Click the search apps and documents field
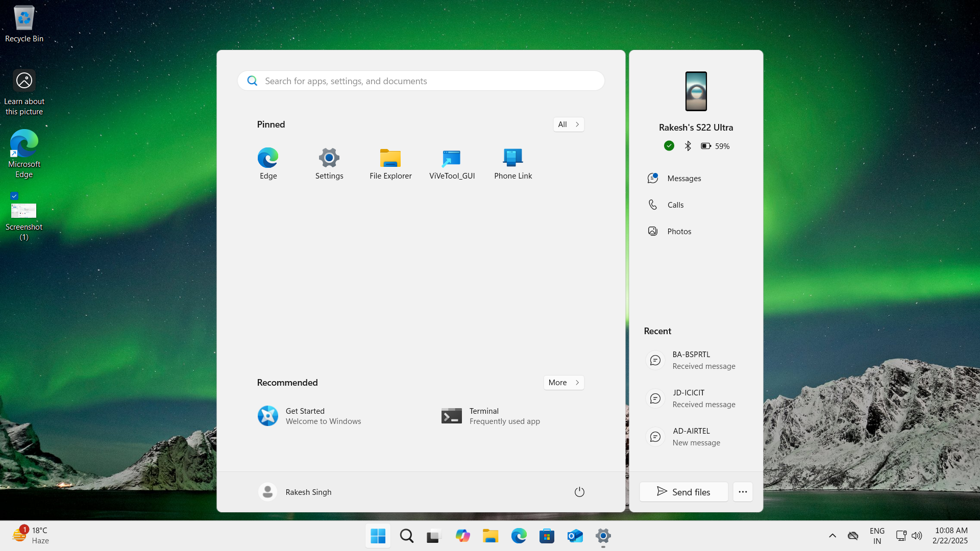The image size is (980, 551). pos(420,81)
